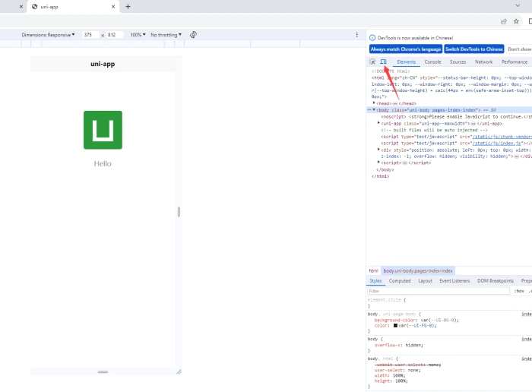
Task: Open the Styles sub-tab
Action: point(375,281)
